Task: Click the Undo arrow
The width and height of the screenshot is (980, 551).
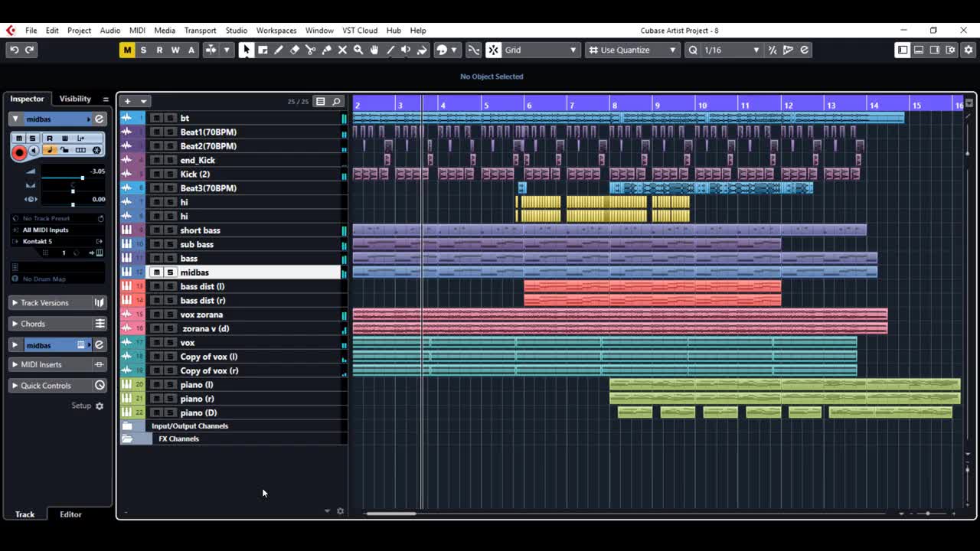Action: [14, 50]
